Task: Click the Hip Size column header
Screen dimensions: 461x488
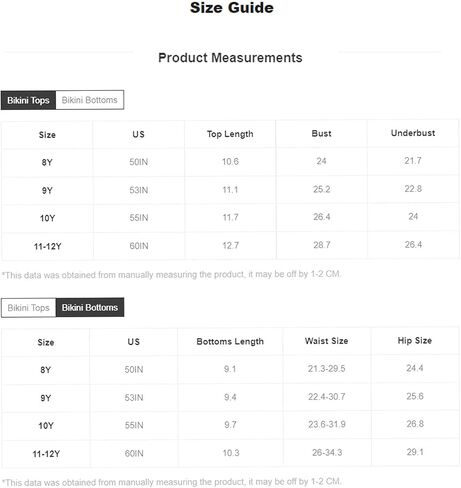Action: click(415, 341)
